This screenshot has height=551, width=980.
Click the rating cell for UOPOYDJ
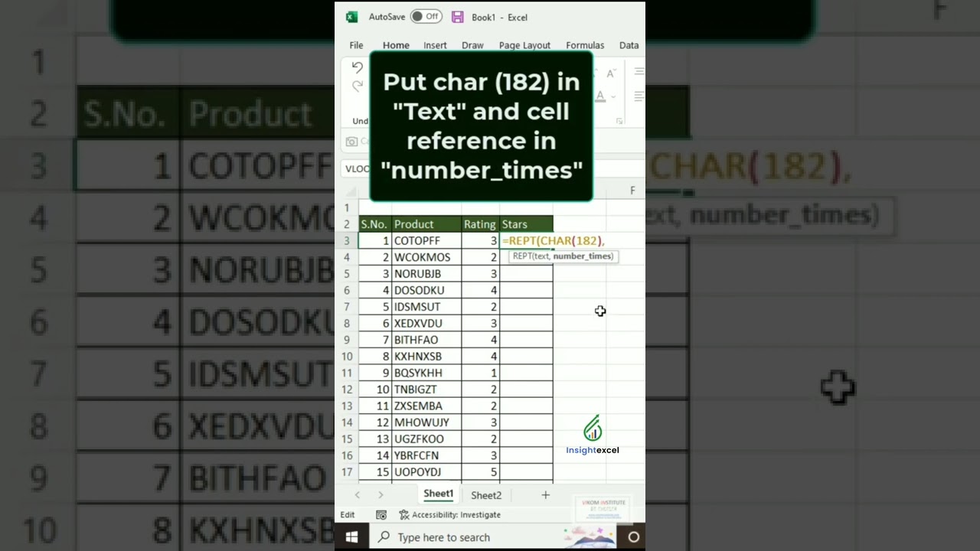pos(480,472)
